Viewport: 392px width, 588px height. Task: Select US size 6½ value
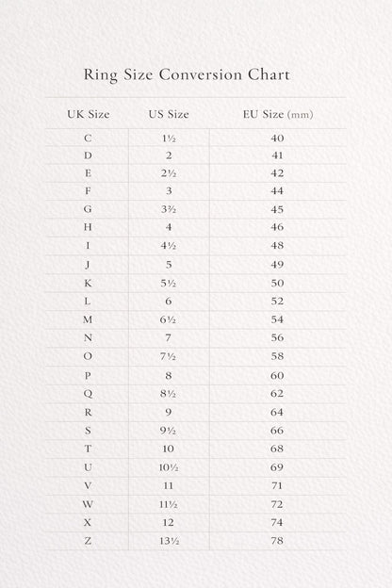tap(168, 319)
